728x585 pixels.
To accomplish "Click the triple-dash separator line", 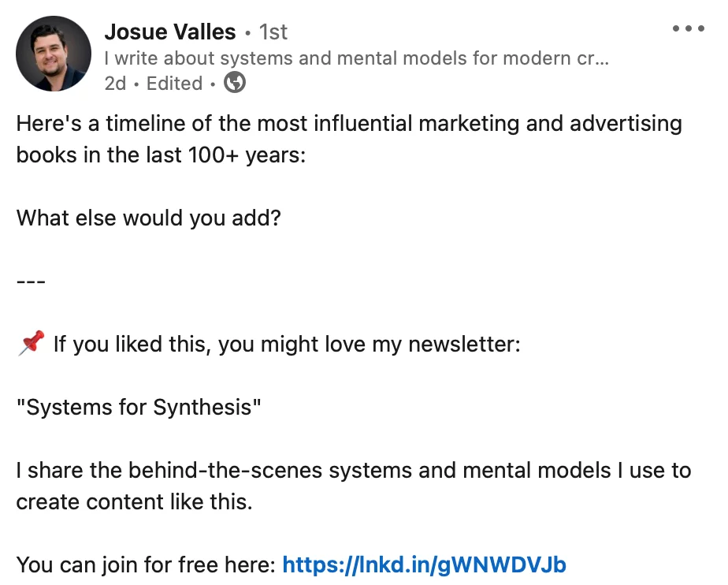I will [31, 281].
